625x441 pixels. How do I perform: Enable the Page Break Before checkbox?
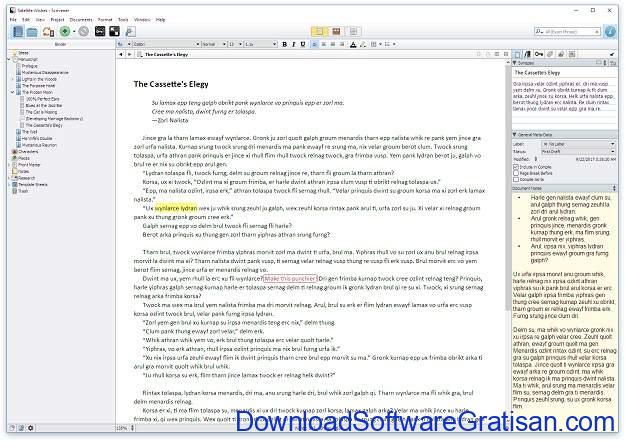pos(515,171)
